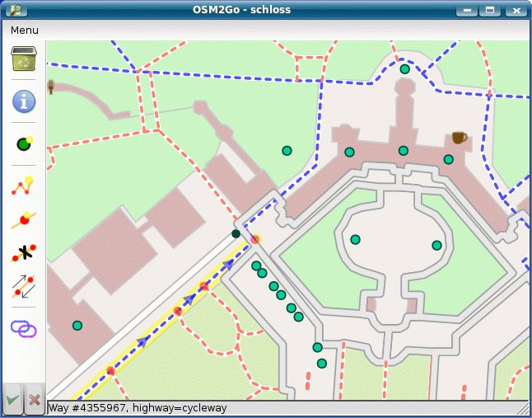Image resolution: width=532 pixels, height=418 pixels.
Task: Select the add node tool icon
Action: tap(24, 143)
